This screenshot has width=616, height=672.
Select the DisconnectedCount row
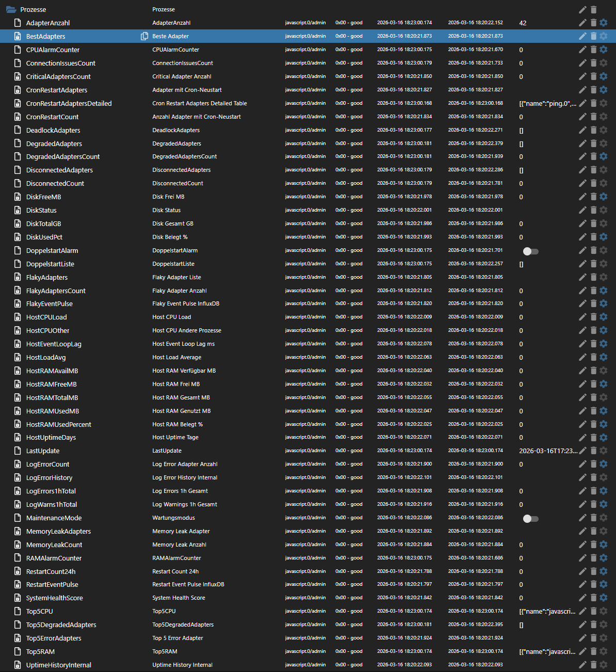[x=308, y=183]
